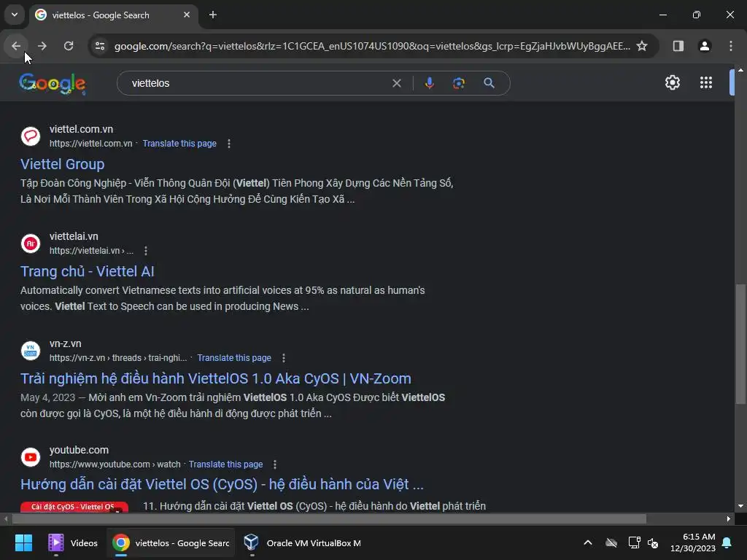Open more options for viettelai.vn result
The height and width of the screenshot is (560, 747).
[146, 251]
